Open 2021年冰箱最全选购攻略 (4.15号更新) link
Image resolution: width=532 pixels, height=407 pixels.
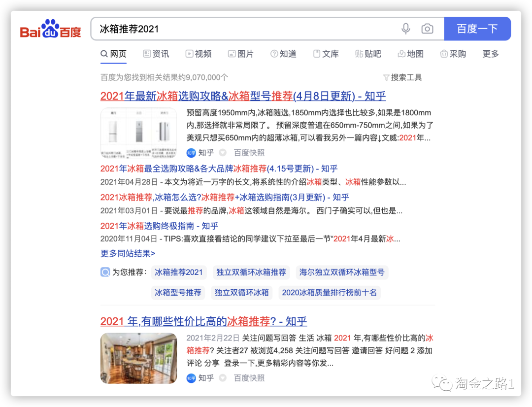pos(219,169)
